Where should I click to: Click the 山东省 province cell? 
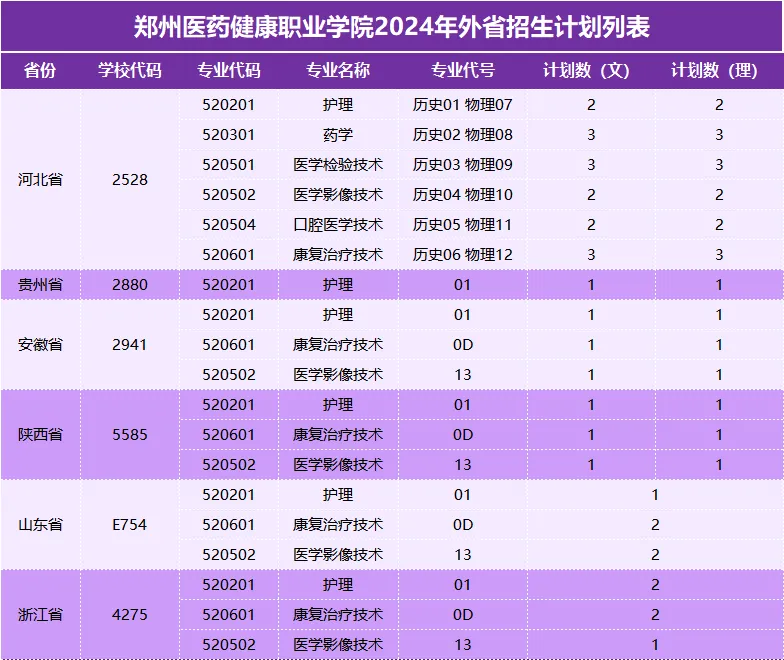(x=40, y=524)
